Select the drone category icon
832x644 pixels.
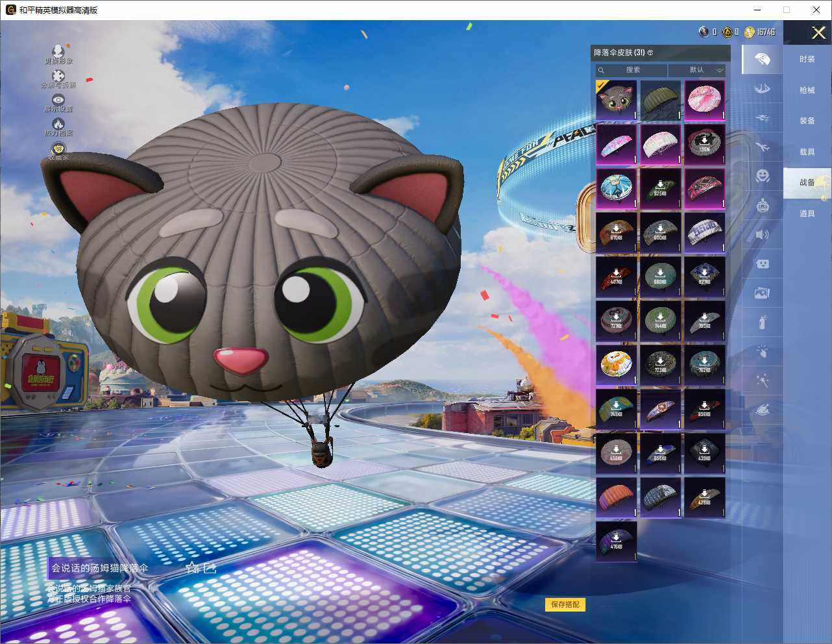point(763,118)
